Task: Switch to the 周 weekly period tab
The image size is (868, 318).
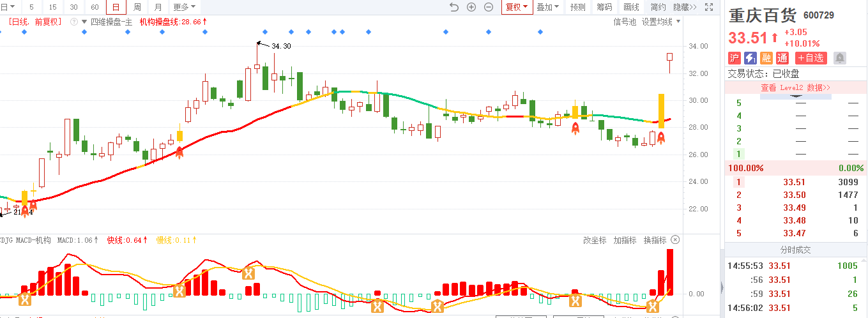Action: 137,7
